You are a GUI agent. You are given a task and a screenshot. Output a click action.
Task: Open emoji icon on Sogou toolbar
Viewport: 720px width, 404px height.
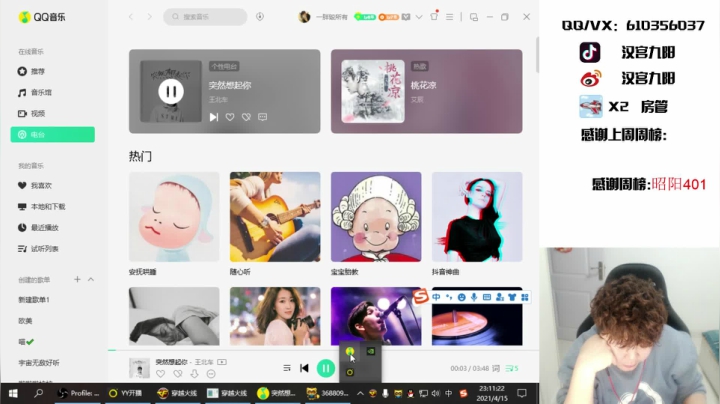pos(461,297)
